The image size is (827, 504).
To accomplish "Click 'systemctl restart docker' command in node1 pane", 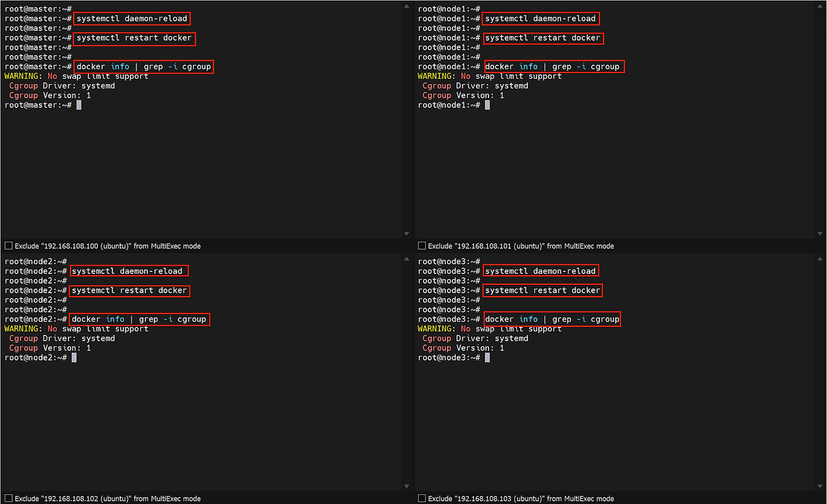I will pyautogui.click(x=542, y=38).
